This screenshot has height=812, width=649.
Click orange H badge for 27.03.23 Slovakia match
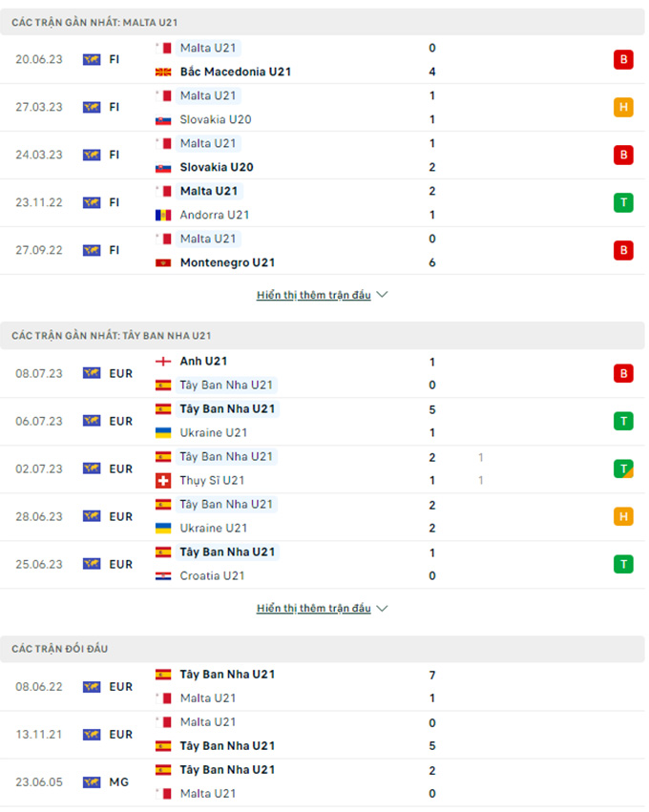click(623, 107)
